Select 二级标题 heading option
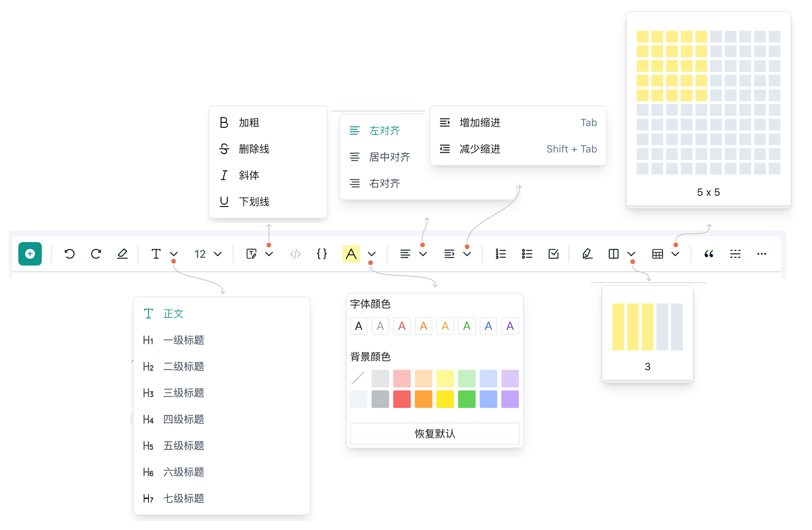Image resolution: width=812 pixels, height=530 pixels. [183, 367]
